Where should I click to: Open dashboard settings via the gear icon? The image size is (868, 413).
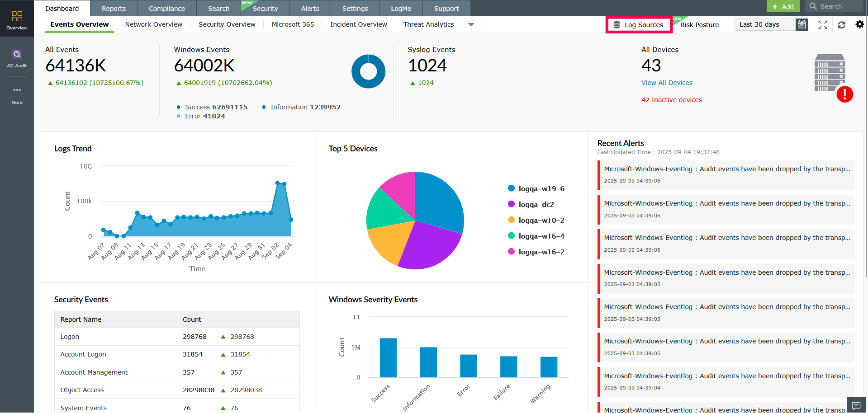point(859,24)
